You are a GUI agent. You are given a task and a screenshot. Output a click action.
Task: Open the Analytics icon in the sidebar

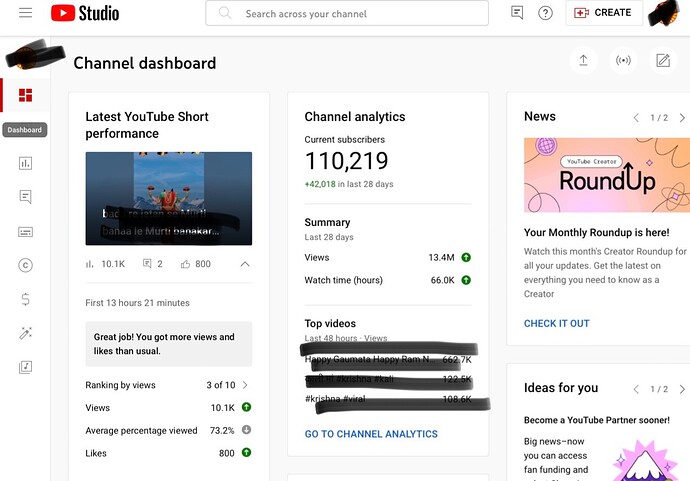25,163
